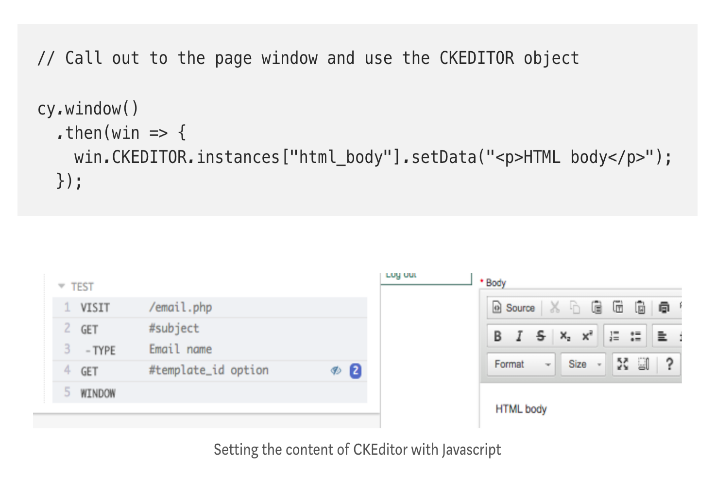715x480 pixels.
Task: Click the Paste clipboard icon
Action: tap(596, 308)
